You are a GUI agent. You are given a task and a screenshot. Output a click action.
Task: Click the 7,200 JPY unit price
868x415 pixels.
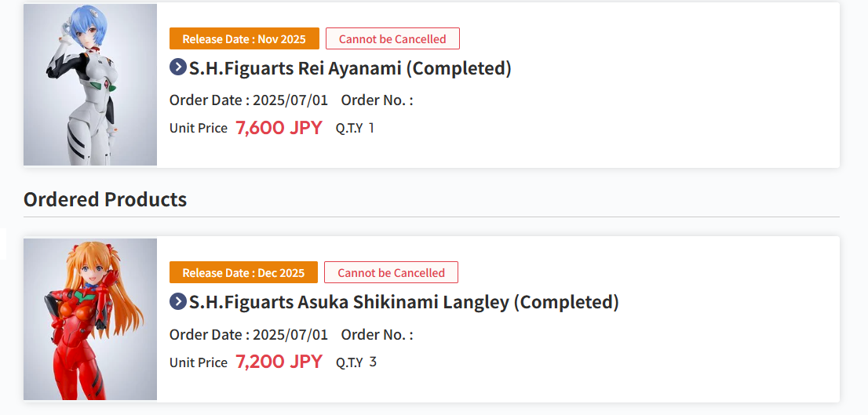click(x=279, y=362)
